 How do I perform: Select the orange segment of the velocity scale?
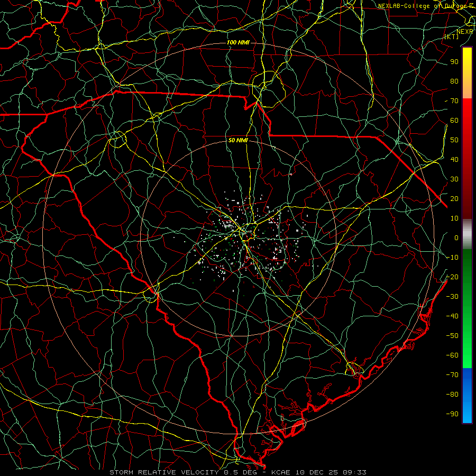coord(467,88)
